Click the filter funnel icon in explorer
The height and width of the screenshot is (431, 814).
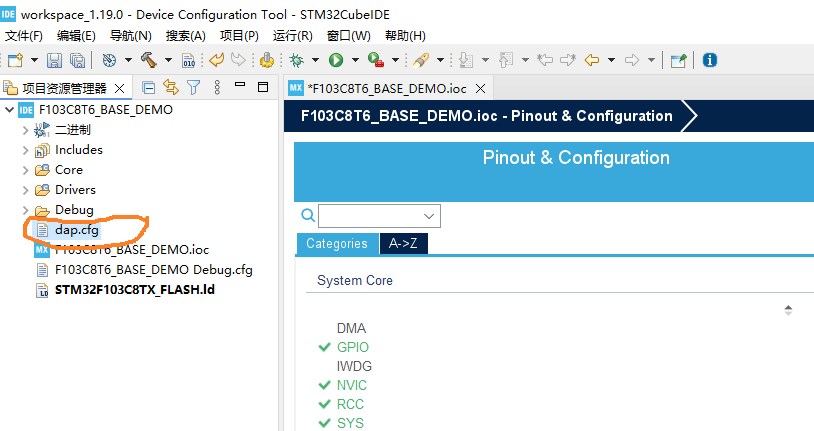194,87
